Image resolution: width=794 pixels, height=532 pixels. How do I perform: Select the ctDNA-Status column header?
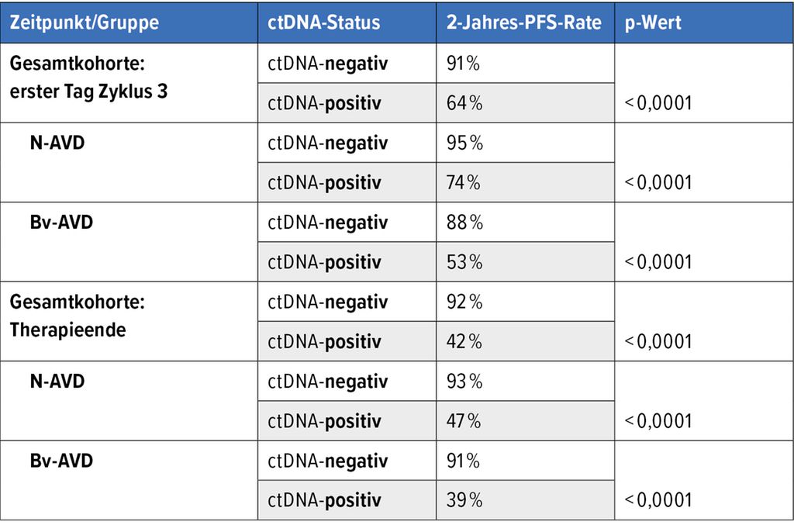[324, 22]
